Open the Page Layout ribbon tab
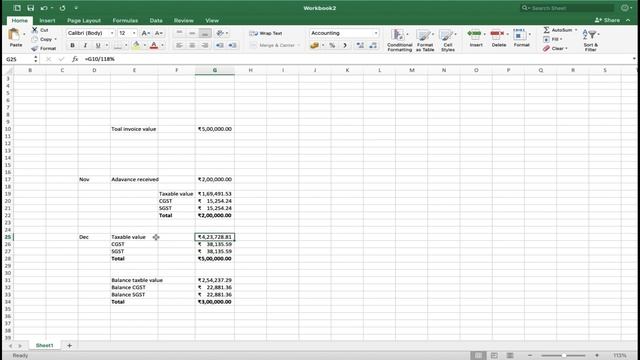 click(84, 20)
